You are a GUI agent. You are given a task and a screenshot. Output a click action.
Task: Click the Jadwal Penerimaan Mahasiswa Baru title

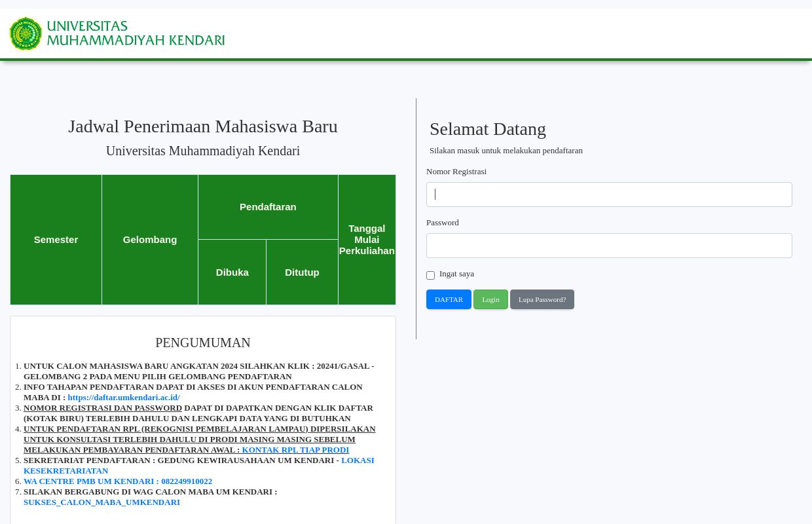[x=203, y=126]
